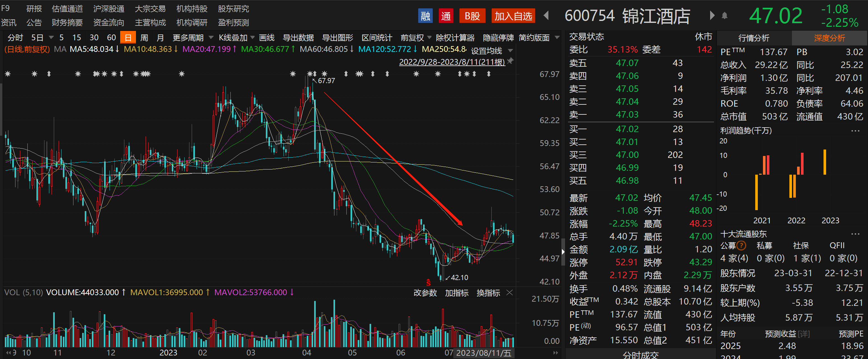Switch to the 行情分析 tab
Viewport: 868px width, 359px height.
(754, 38)
